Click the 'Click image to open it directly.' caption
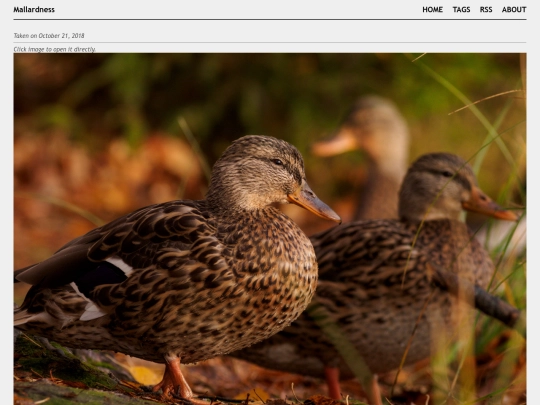Image resolution: width=540 pixels, height=405 pixels. click(x=54, y=49)
